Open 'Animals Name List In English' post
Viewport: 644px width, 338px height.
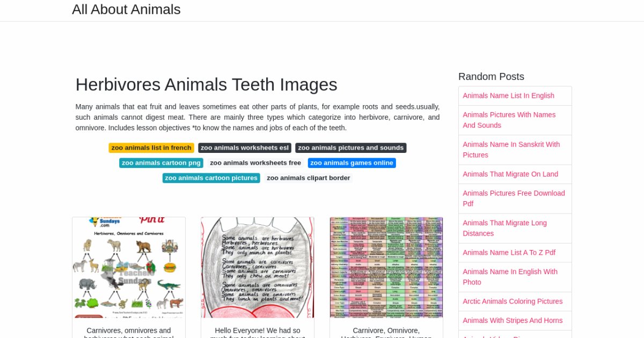(508, 96)
